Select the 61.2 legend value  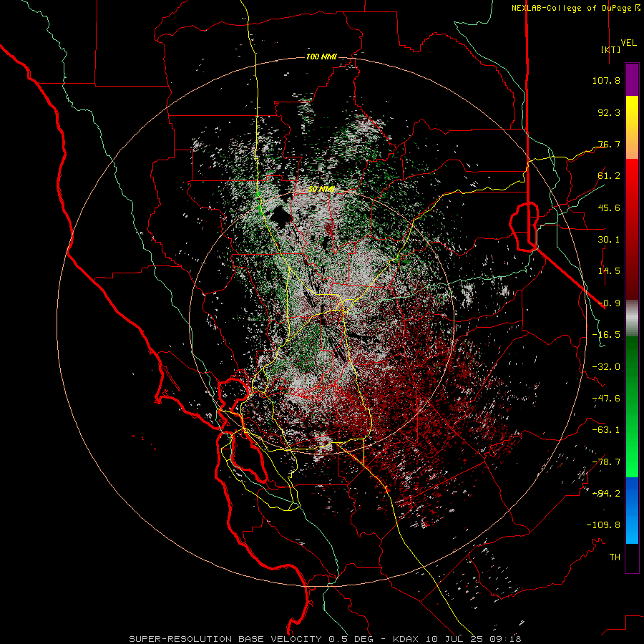pyautogui.click(x=609, y=176)
